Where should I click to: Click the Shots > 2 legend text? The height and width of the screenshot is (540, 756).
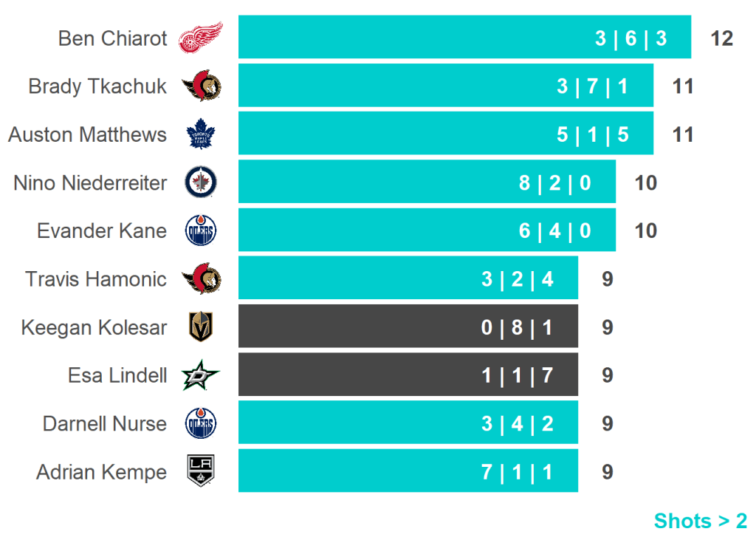(700, 521)
